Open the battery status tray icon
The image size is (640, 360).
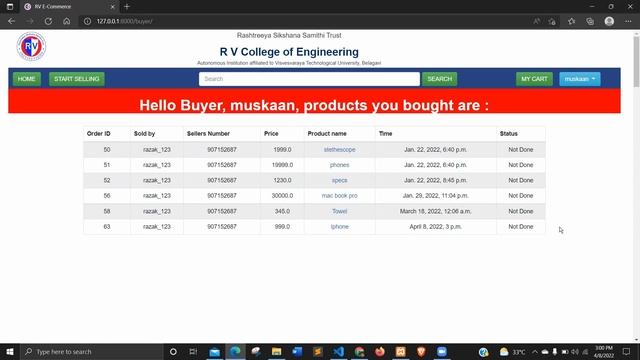(x=565, y=352)
